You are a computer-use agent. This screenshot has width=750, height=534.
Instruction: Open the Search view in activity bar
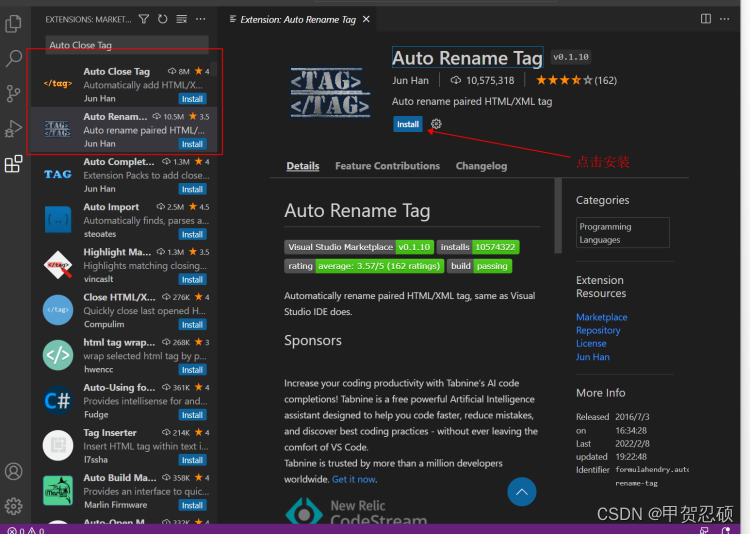[13, 58]
